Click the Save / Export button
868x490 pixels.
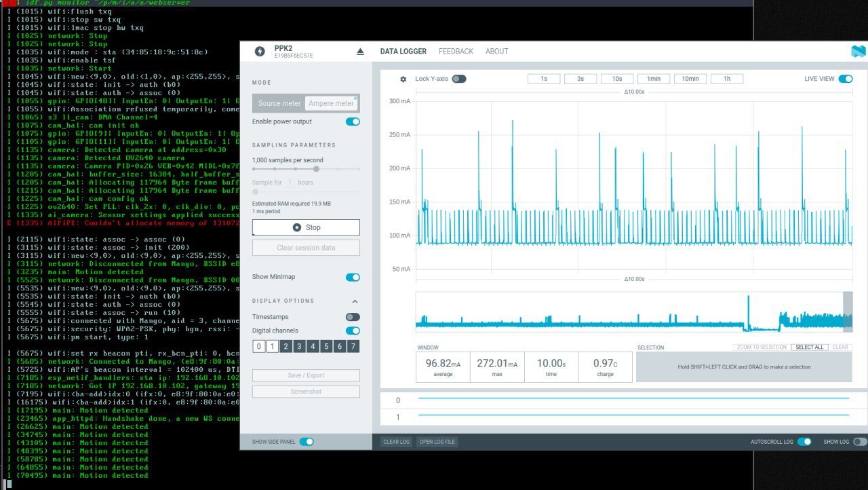pyautogui.click(x=306, y=375)
